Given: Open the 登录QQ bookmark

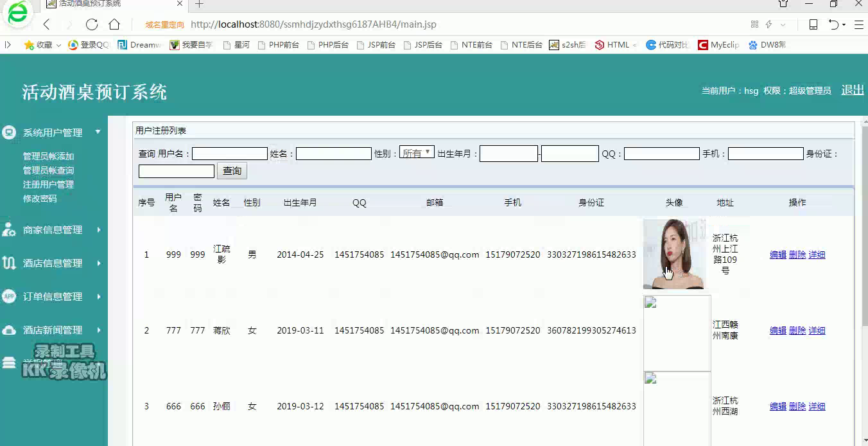Looking at the screenshot, I should (89, 45).
